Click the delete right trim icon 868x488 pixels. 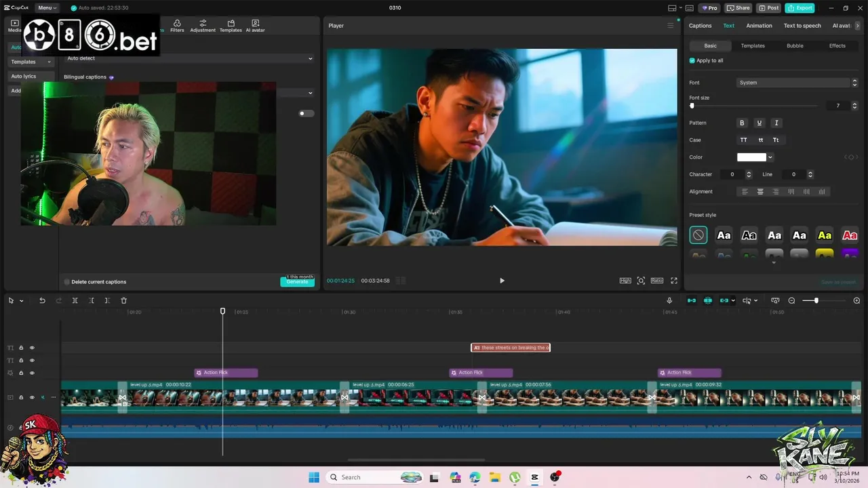pos(107,300)
